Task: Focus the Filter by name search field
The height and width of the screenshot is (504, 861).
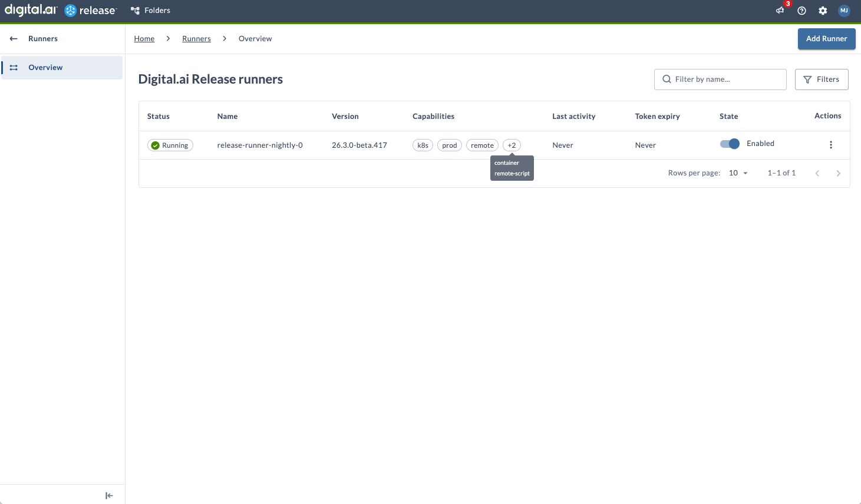Action: [x=720, y=79]
